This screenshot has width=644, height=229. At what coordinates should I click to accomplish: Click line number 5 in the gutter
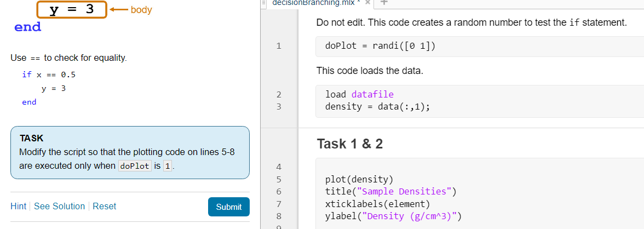click(x=279, y=179)
